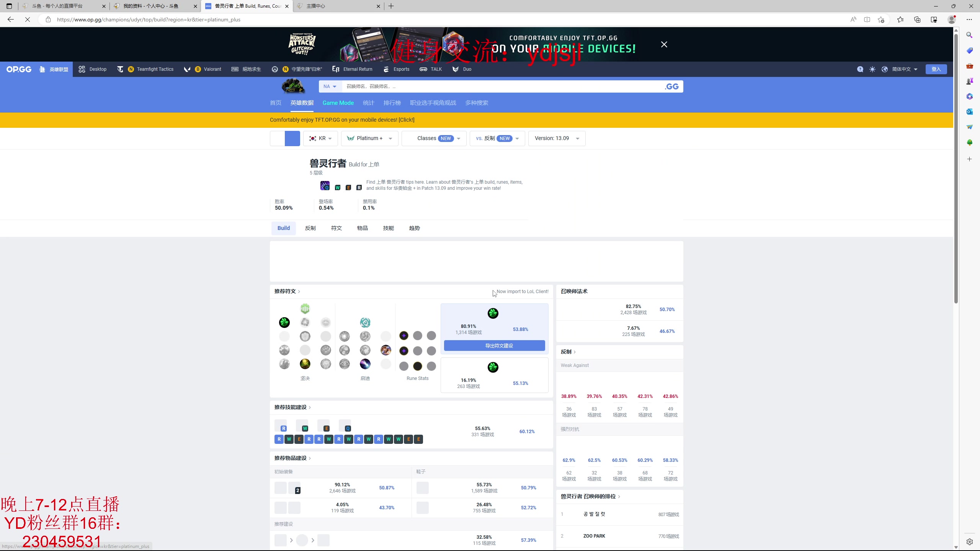The width and height of the screenshot is (980, 551).
Task: Expand the 推荐物品建设 section link
Action: coord(292,458)
